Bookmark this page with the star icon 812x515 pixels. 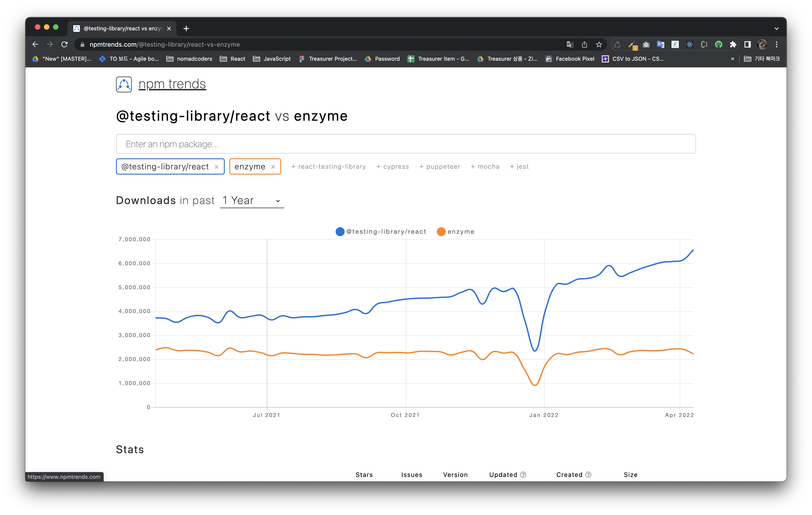tap(599, 44)
